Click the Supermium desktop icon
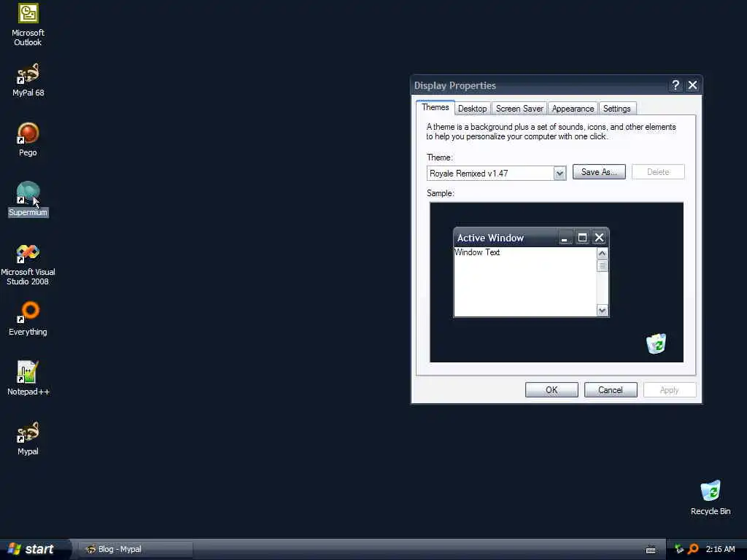This screenshot has width=747, height=560. tap(28, 200)
